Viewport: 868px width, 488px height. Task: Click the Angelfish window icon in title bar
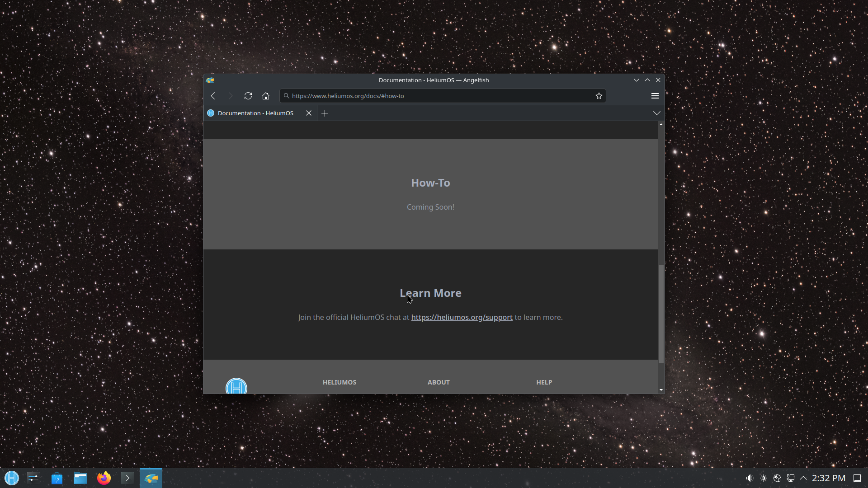pyautogui.click(x=210, y=80)
